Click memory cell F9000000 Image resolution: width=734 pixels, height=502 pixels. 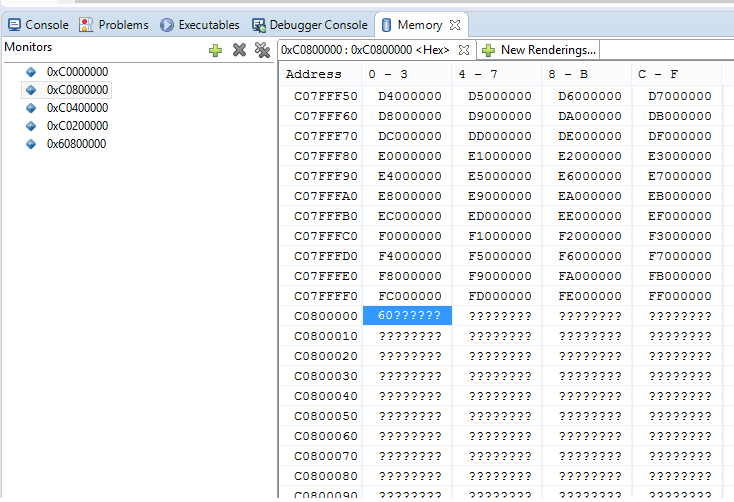tap(499, 276)
